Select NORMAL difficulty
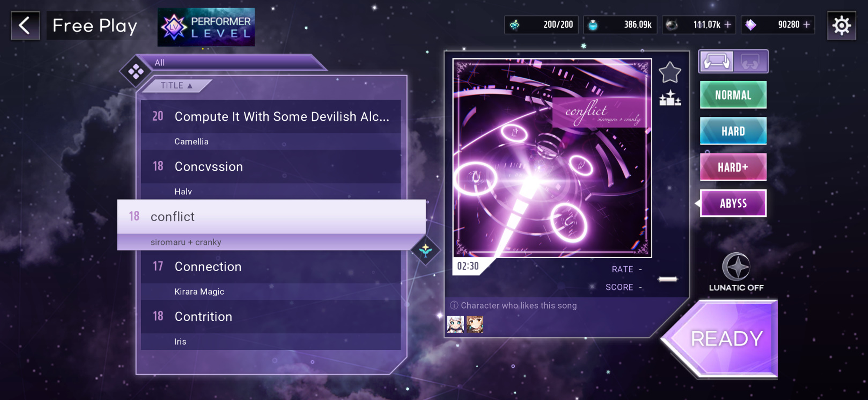This screenshot has height=400, width=868. [733, 95]
